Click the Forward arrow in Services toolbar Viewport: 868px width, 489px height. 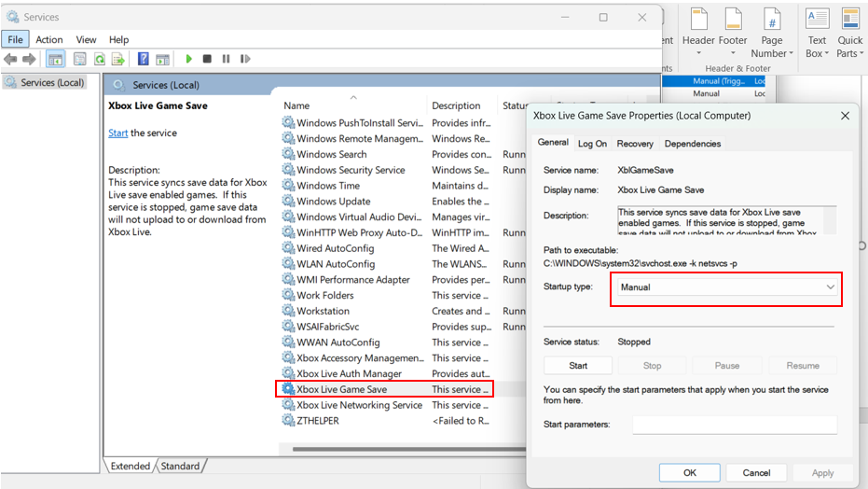(x=29, y=59)
